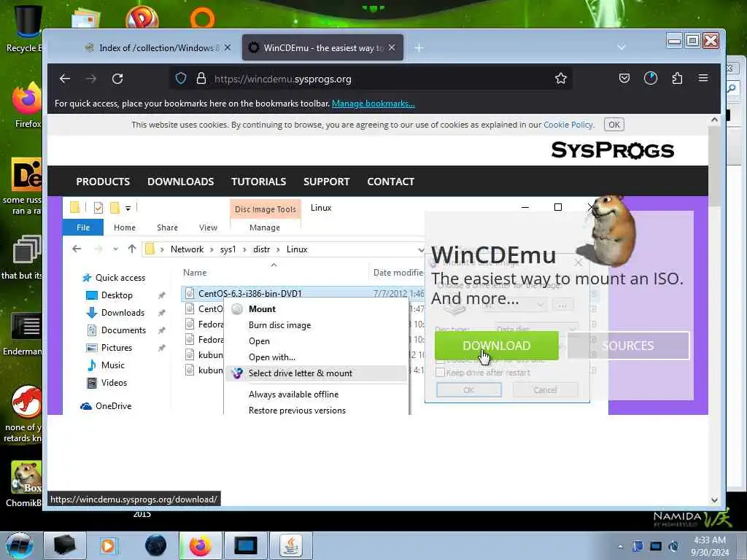The height and width of the screenshot is (560, 747).
Task: Click the dark globe taskbar icon
Action: (x=155, y=545)
